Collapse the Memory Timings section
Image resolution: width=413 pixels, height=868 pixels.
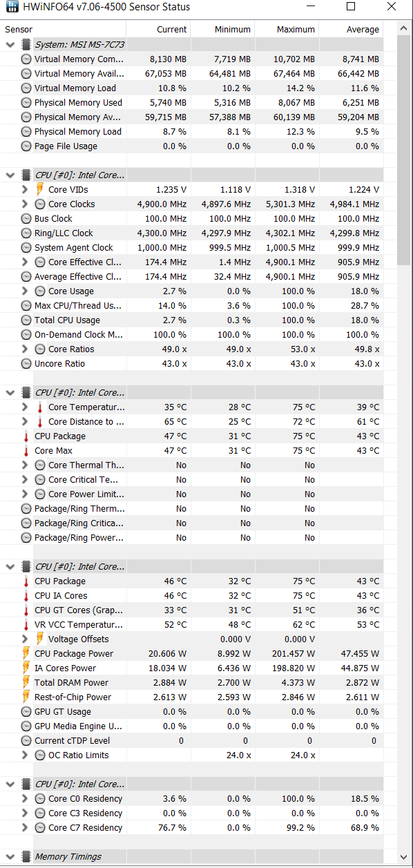(x=10, y=856)
